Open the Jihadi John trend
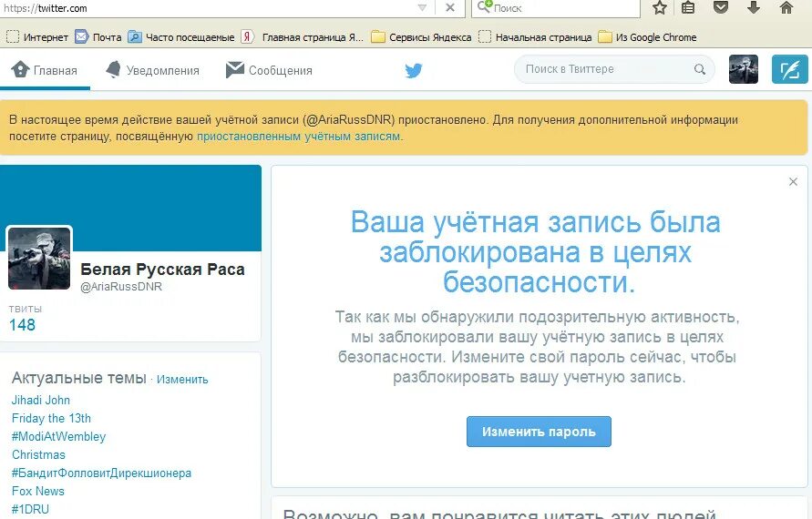The width and height of the screenshot is (812, 519). (x=41, y=400)
